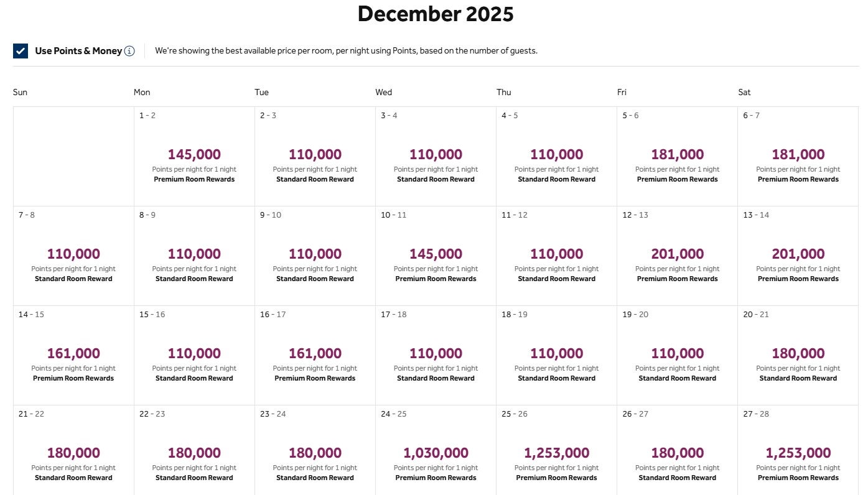Pick December 13 in the Sat column

point(798,255)
